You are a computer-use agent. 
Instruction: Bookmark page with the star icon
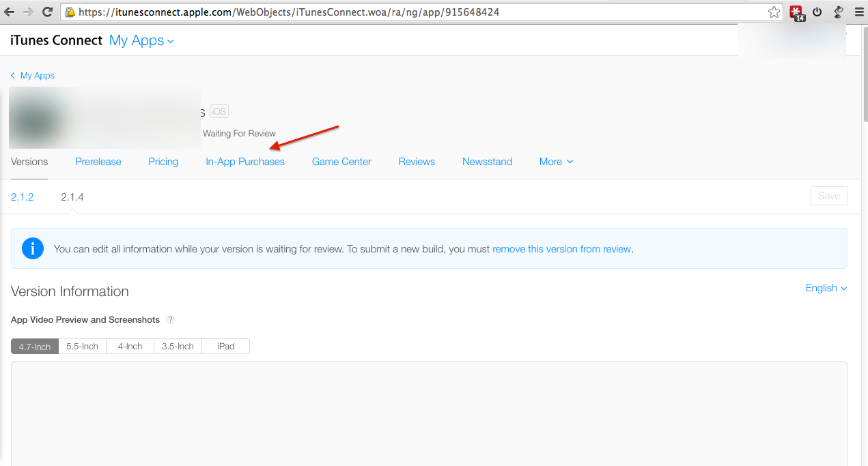click(774, 12)
